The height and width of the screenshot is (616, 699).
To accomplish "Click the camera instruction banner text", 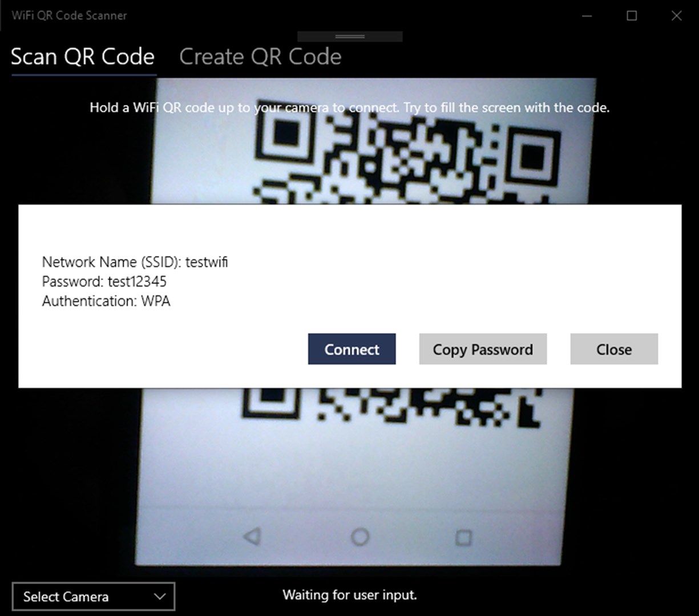I will tap(349, 107).
